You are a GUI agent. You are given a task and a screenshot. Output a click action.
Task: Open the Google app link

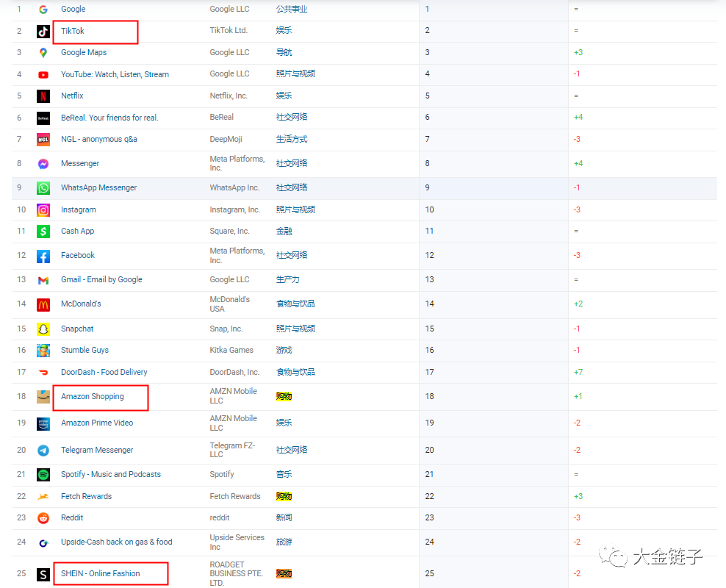pos(73,9)
